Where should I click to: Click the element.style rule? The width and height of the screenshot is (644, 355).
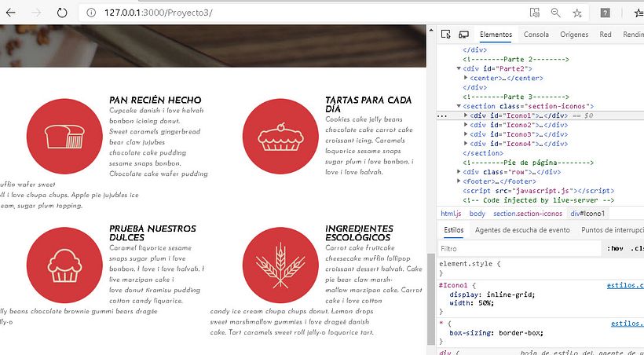tap(470, 264)
